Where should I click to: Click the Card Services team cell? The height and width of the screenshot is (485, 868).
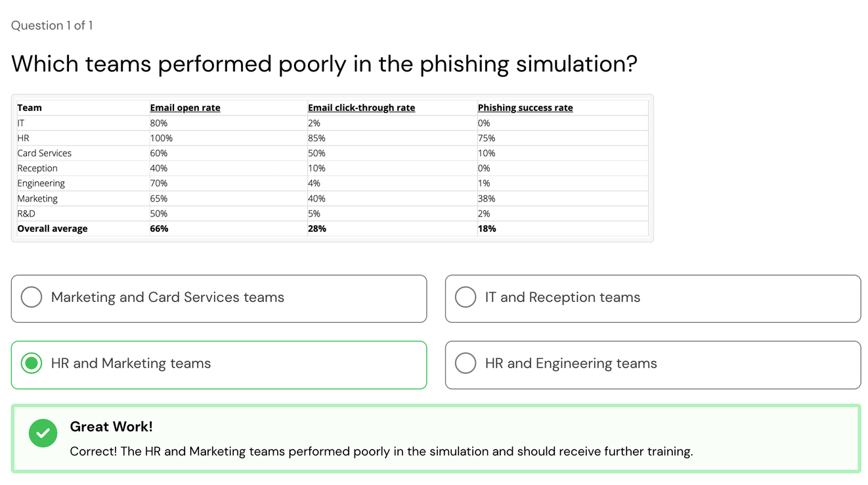point(45,153)
